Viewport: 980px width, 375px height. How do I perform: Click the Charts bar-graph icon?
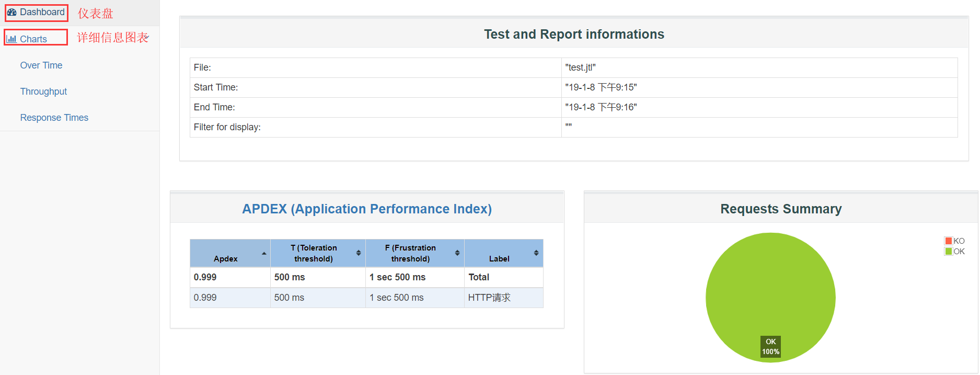pyautogui.click(x=11, y=39)
